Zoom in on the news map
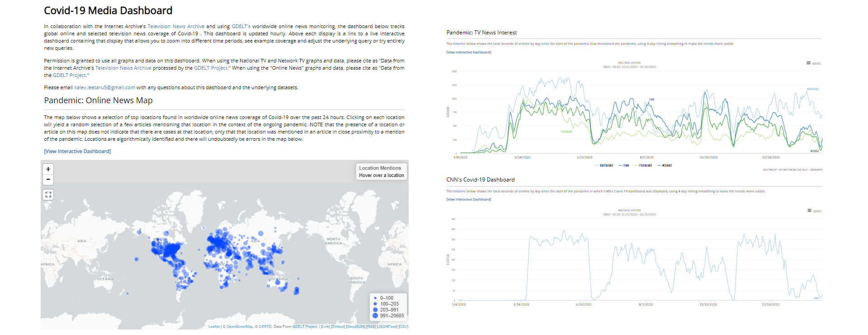868x335 pixels. click(x=48, y=169)
